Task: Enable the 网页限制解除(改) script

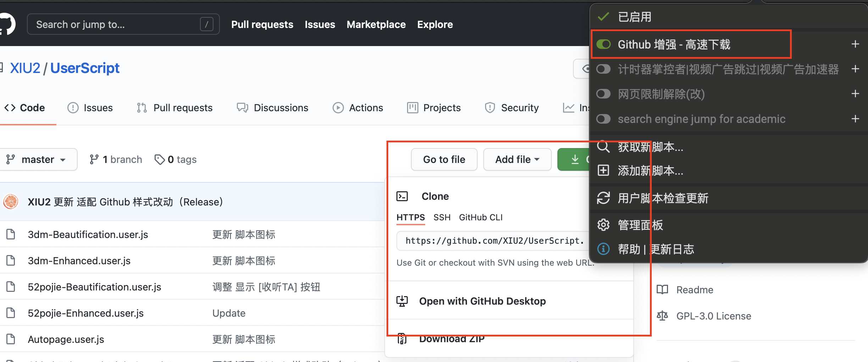Action: (x=603, y=94)
